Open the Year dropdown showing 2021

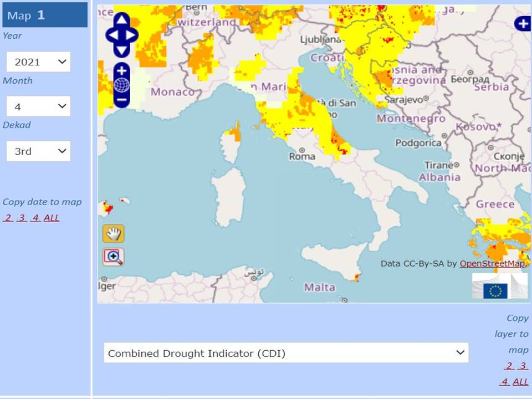[38, 62]
